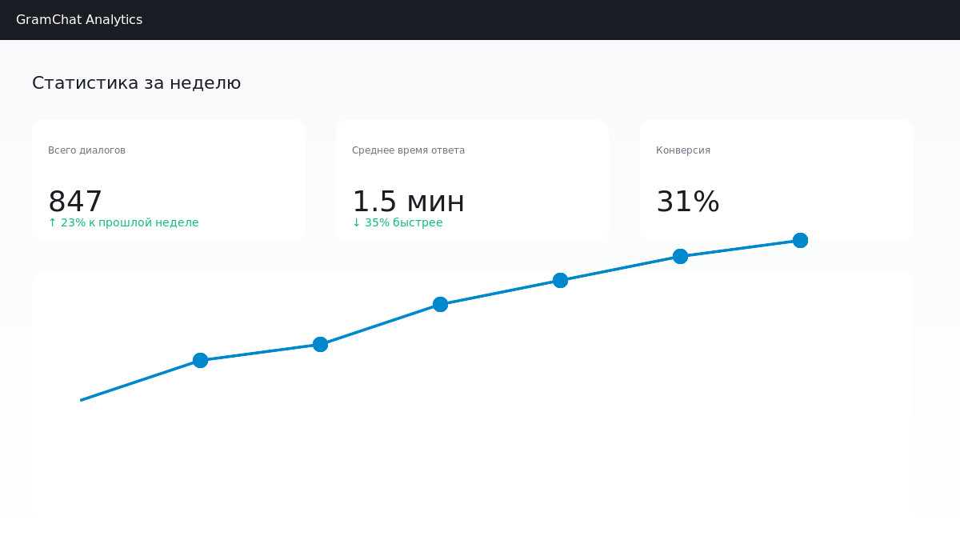Click the dark top navigation bar
The height and width of the screenshot is (560, 960).
click(480, 20)
